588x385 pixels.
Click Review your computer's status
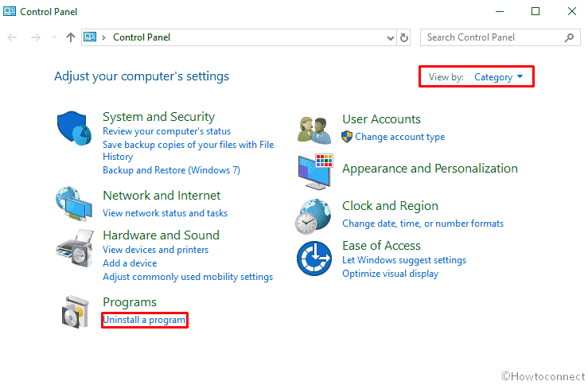(x=166, y=131)
